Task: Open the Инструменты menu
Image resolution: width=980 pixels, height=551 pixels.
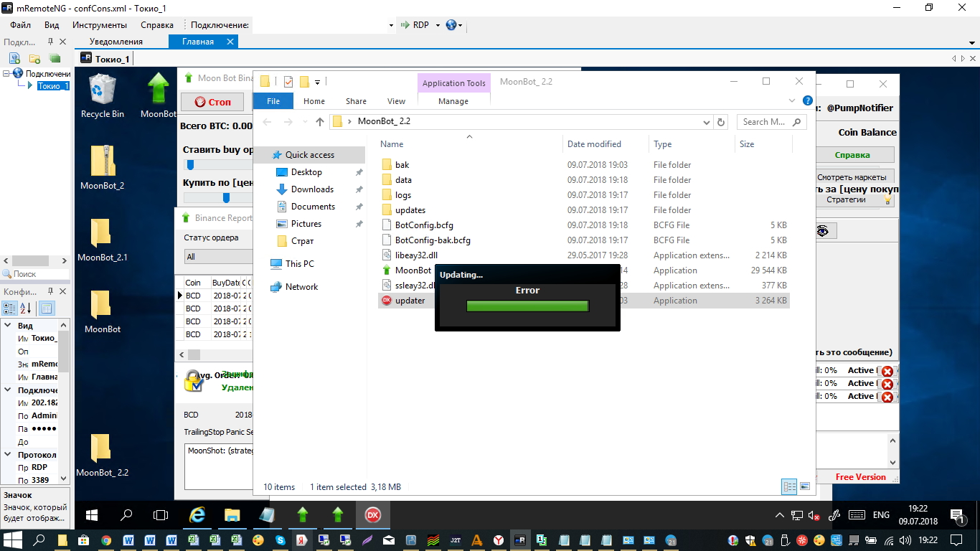Action: (x=100, y=25)
